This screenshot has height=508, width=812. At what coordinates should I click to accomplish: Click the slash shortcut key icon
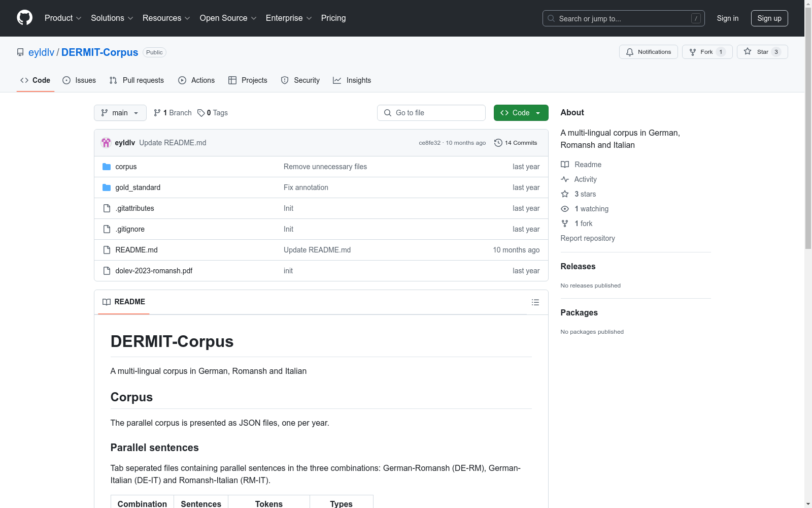696,18
